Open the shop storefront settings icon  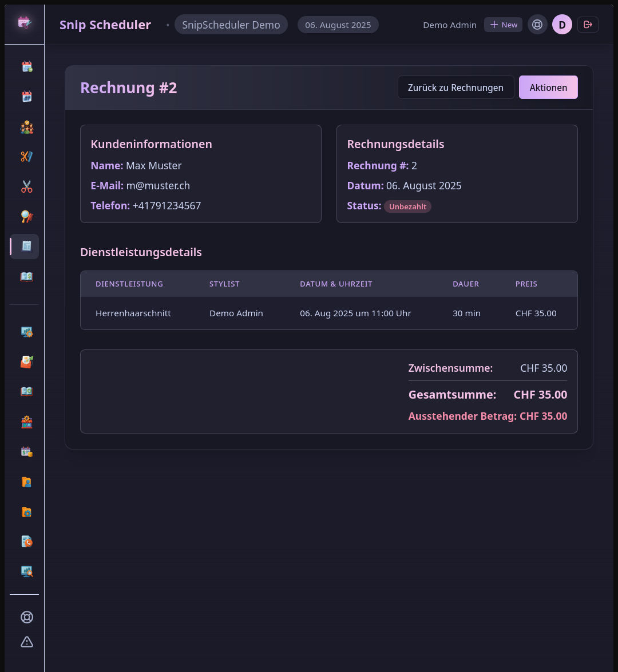pyautogui.click(x=27, y=422)
